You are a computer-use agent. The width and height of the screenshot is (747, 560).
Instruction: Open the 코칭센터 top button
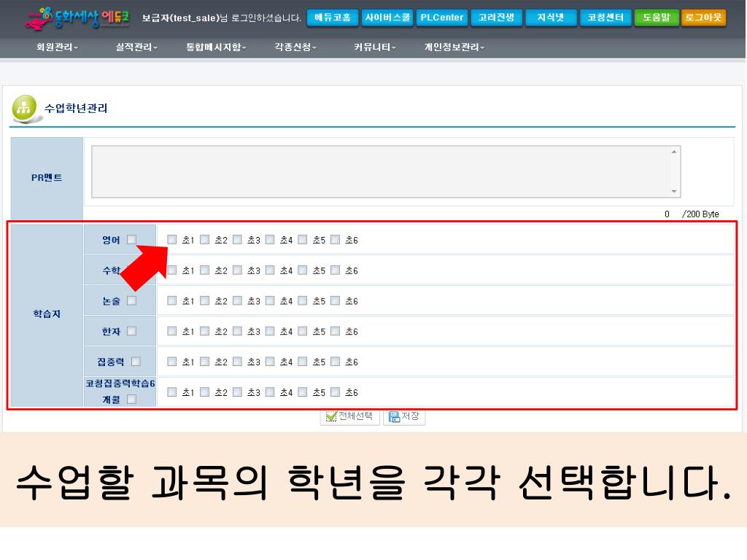coord(605,17)
